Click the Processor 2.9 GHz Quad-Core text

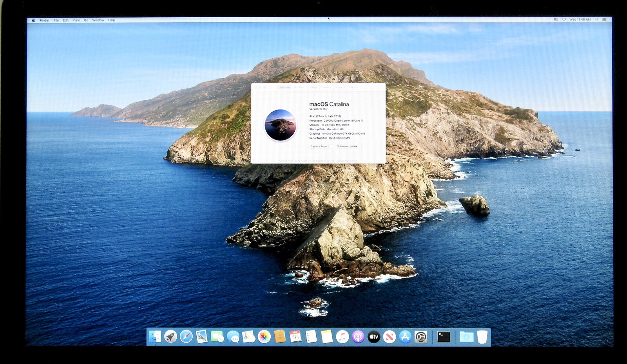pyautogui.click(x=336, y=121)
